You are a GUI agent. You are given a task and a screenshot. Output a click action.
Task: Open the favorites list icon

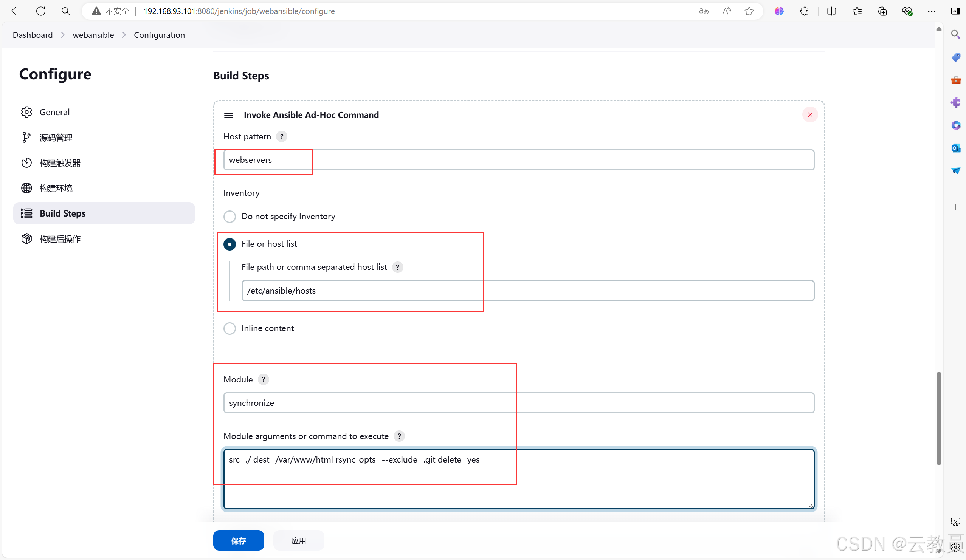(857, 11)
